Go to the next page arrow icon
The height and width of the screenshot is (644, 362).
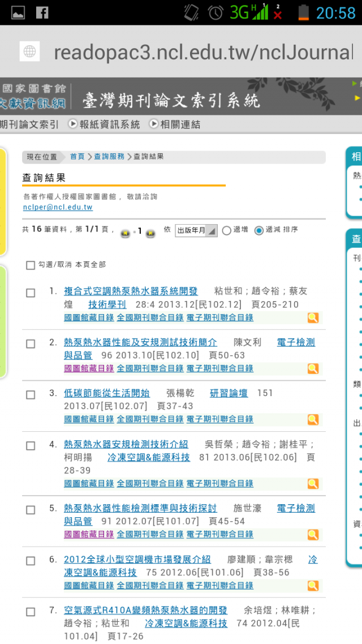[x=150, y=233]
